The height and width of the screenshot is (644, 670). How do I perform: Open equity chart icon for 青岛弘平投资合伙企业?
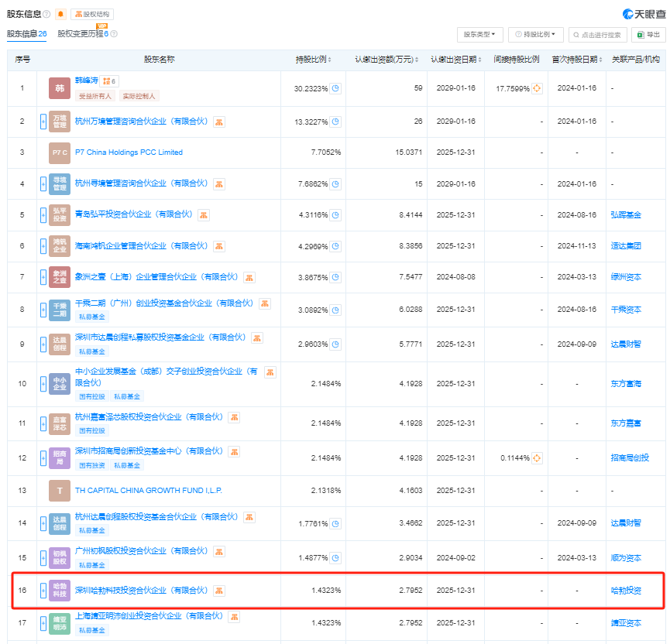click(203, 214)
